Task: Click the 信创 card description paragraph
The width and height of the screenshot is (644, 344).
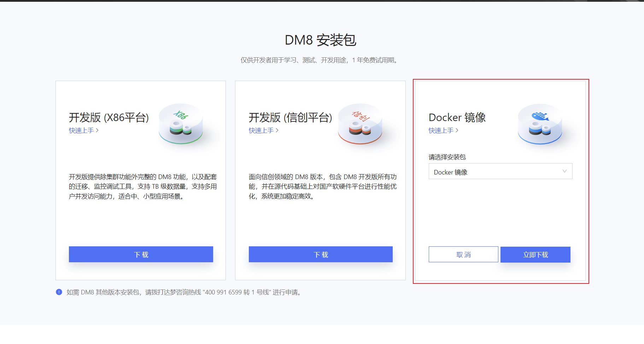Action: [x=323, y=187]
